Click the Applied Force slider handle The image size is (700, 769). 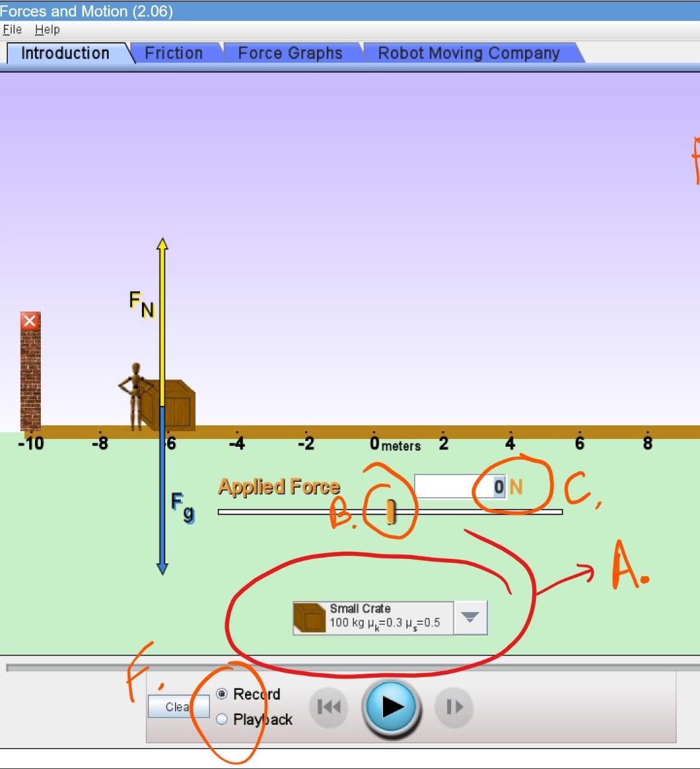coord(391,512)
